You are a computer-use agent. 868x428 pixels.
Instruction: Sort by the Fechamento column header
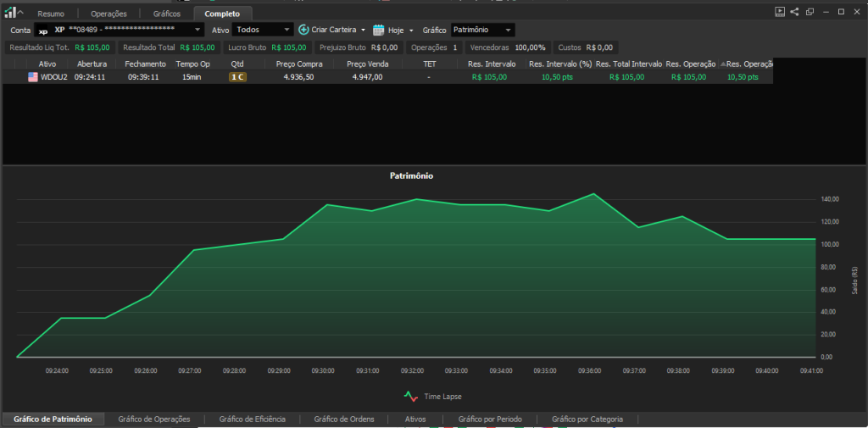(x=145, y=64)
